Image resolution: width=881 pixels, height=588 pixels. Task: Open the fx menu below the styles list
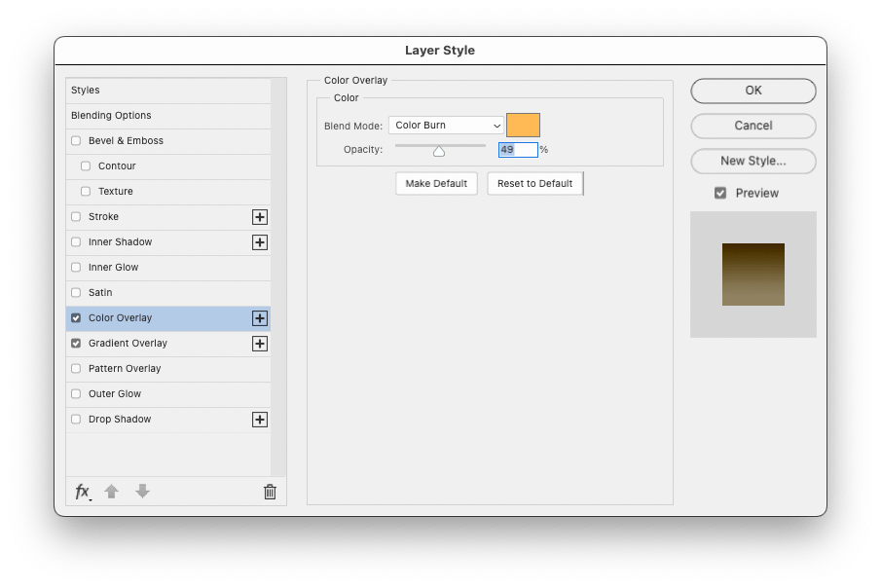(x=84, y=492)
